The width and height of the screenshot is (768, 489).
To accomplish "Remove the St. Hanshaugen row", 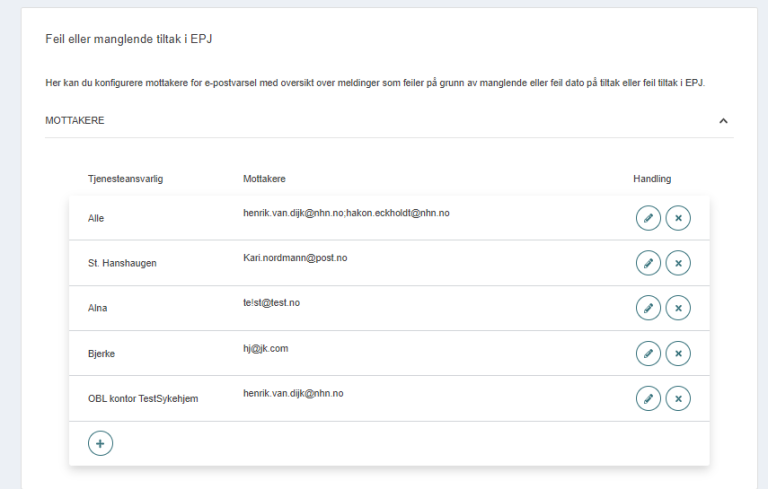I will pyautogui.click(x=678, y=263).
